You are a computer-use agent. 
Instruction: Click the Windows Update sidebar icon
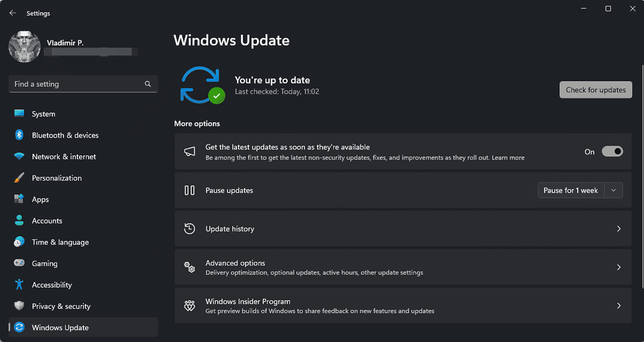(x=19, y=327)
